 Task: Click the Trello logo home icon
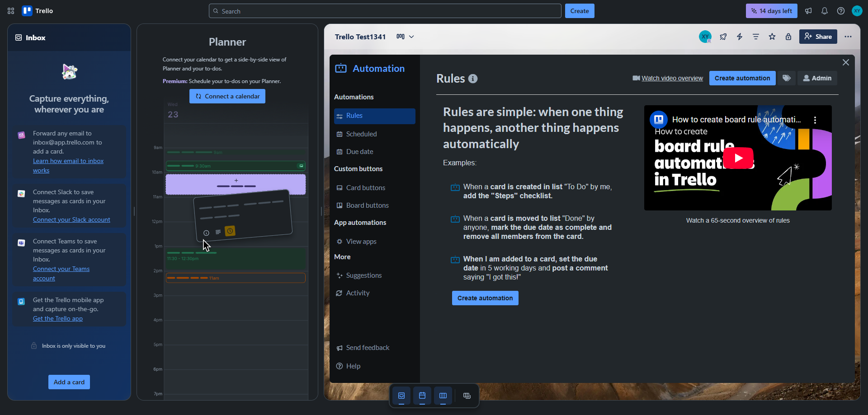tap(38, 11)
